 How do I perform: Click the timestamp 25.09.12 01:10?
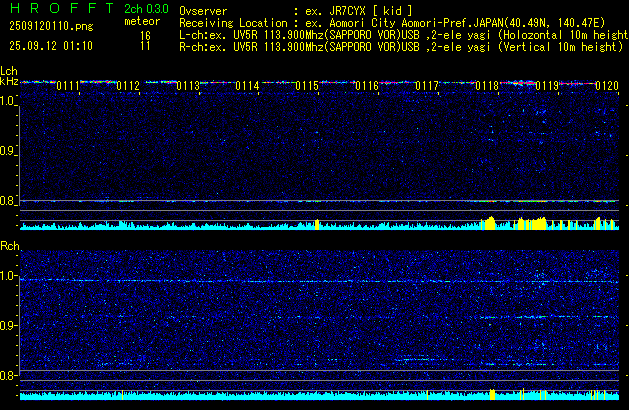coord(51,46)
